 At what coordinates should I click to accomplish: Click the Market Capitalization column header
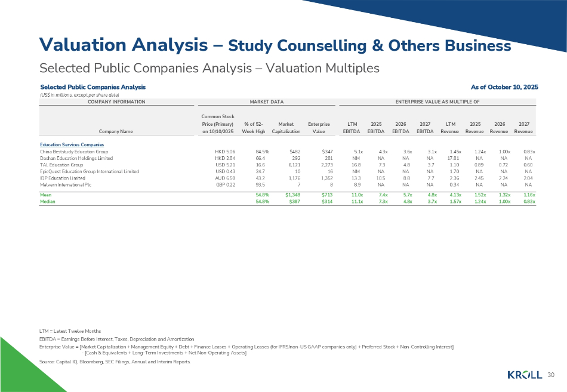tap(286, 128)
